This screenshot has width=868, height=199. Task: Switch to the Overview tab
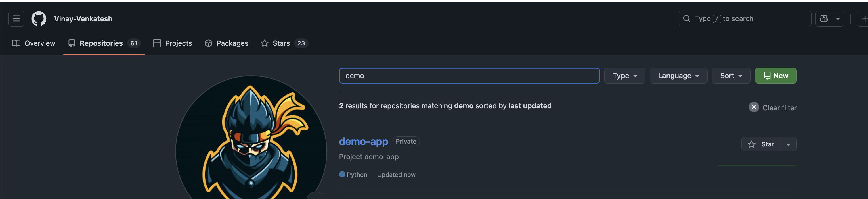click(34, 43)
